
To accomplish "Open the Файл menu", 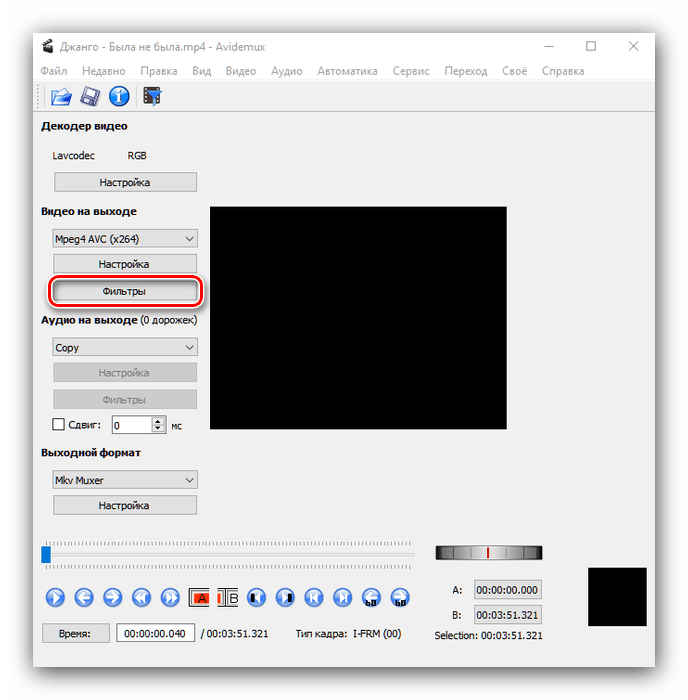I will pyautogui.click(x=54, y=71).
